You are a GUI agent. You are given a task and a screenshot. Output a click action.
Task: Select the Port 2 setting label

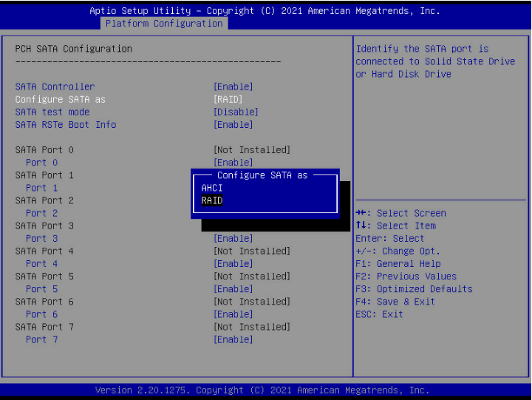point(41,213)
